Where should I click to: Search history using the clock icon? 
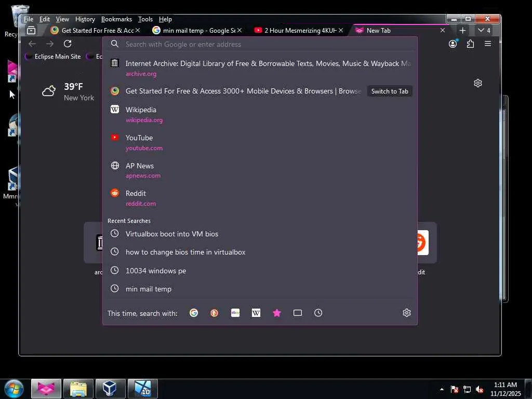tap(318, 313)
